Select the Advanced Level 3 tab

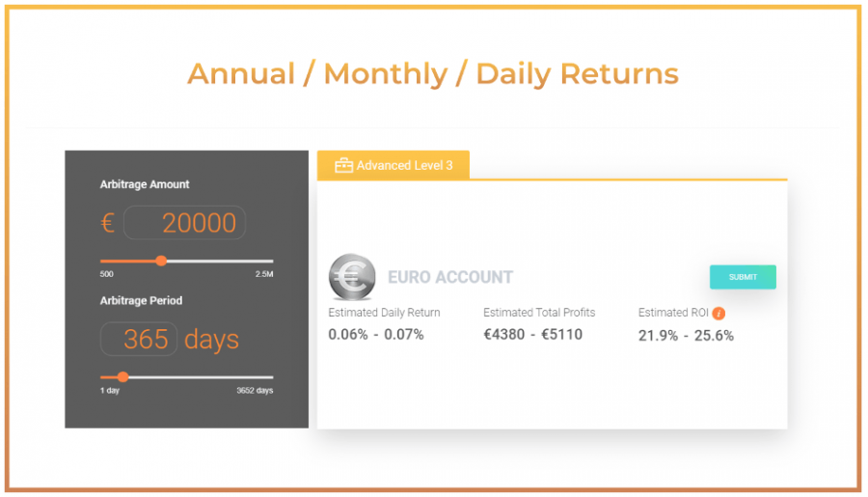coord(393,165)
